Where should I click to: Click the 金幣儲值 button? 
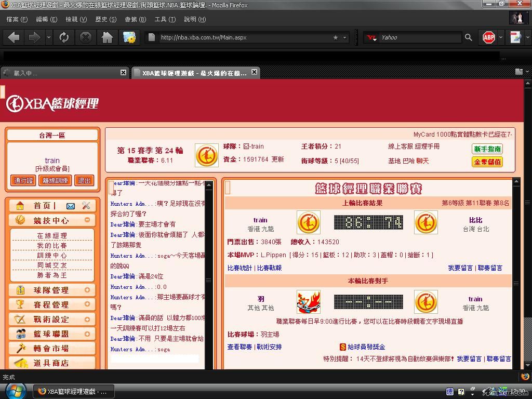click(x=487, y=162)
